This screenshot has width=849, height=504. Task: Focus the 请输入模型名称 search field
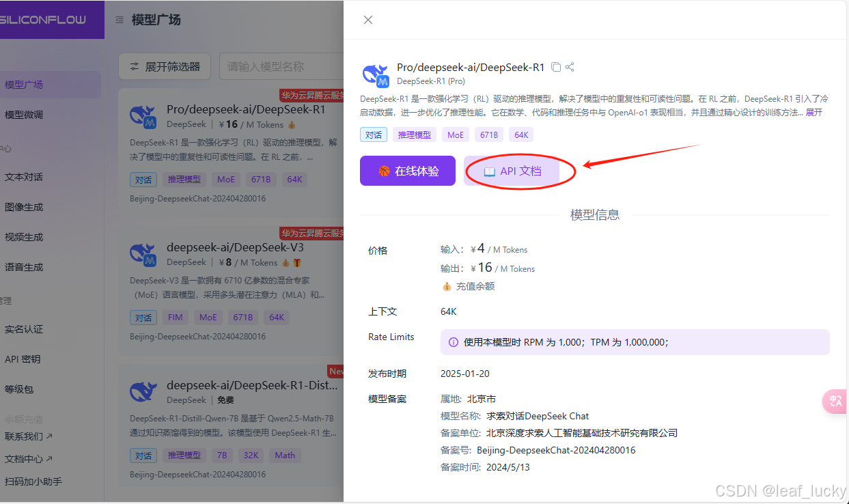click(281, 66)
